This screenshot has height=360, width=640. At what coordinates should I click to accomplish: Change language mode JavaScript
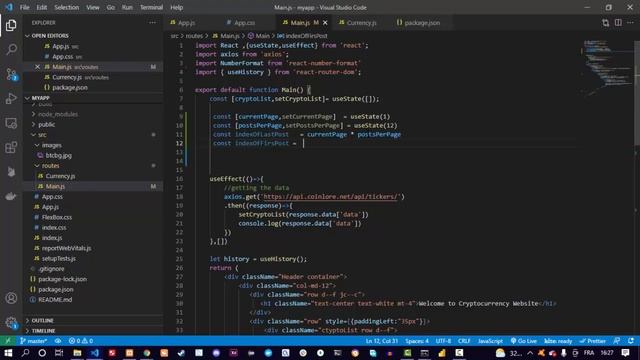[x=490, y=341]
